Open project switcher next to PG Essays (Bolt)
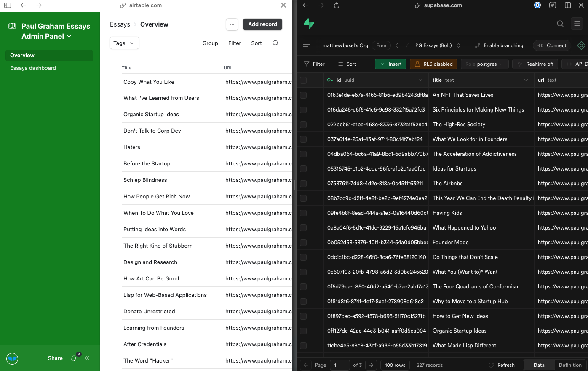Image resolution: width=588 pixels, height=371 pixels. 458,45
